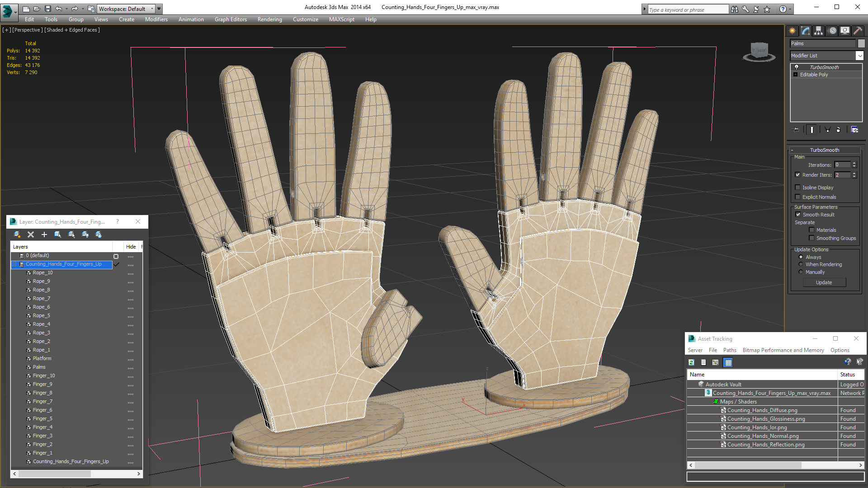868x488 pixels.
Task: Open Paths menu in Asset Tracking
Action: click(729, 350)
